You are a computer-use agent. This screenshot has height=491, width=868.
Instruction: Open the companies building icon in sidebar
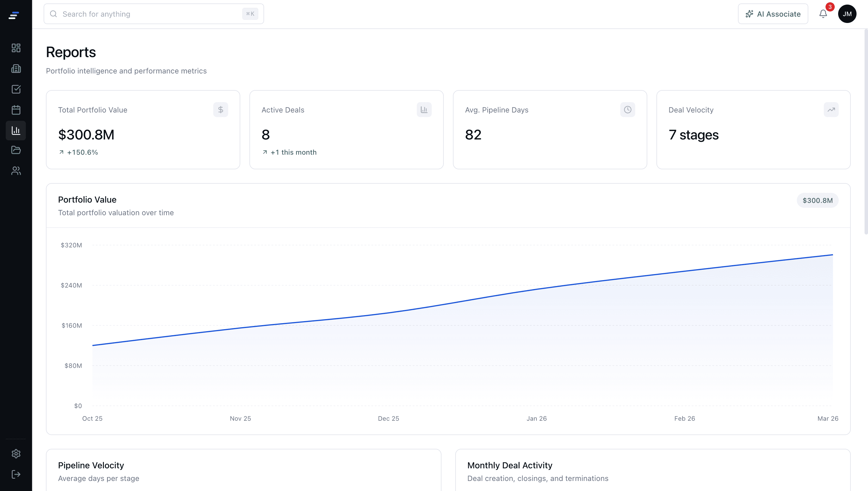pyautogui.click(x=16, y=69)
